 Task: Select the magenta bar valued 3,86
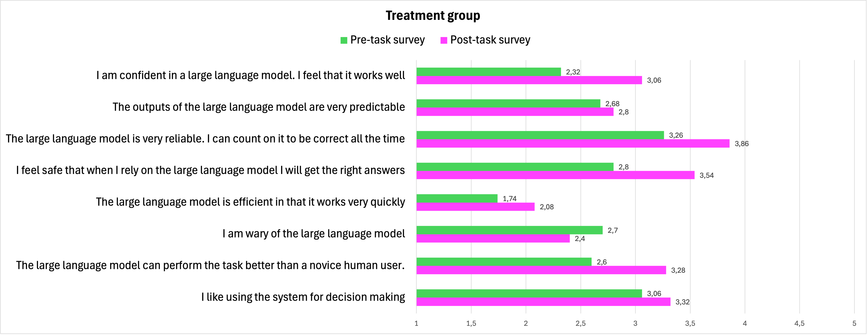coord(573,143)
